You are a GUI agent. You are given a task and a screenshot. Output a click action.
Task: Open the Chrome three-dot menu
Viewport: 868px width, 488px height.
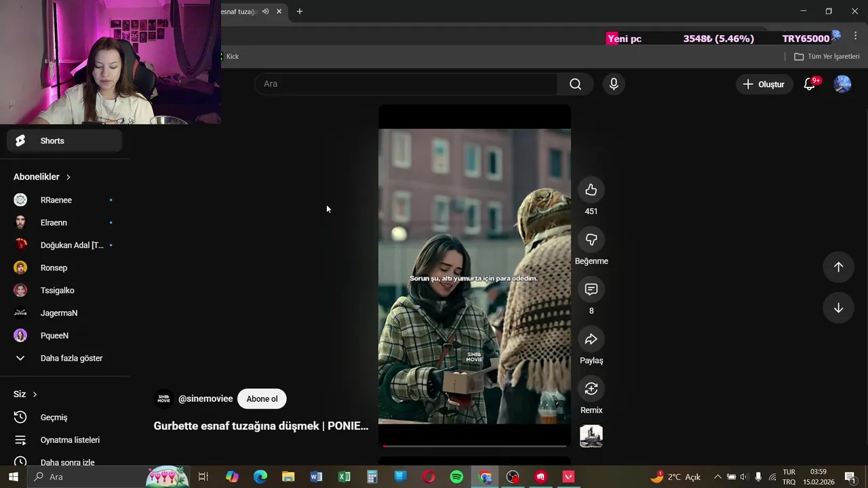(x=856, y=37)
